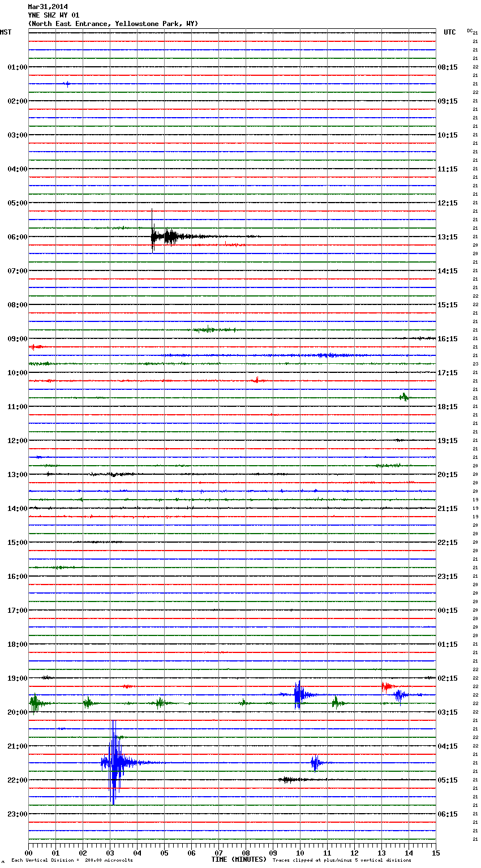The image size is (481, 868).
Task: Select the 20:00 MST time label
Action: coord(18,712)
